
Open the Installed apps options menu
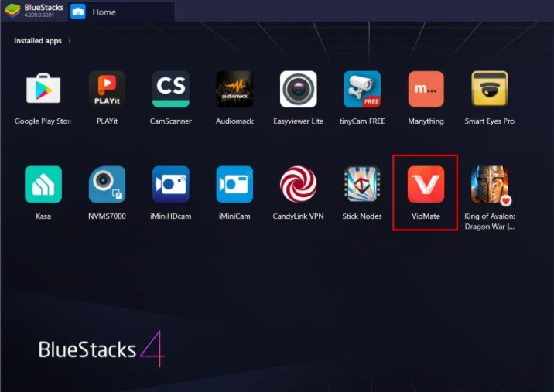click(70, 41)
